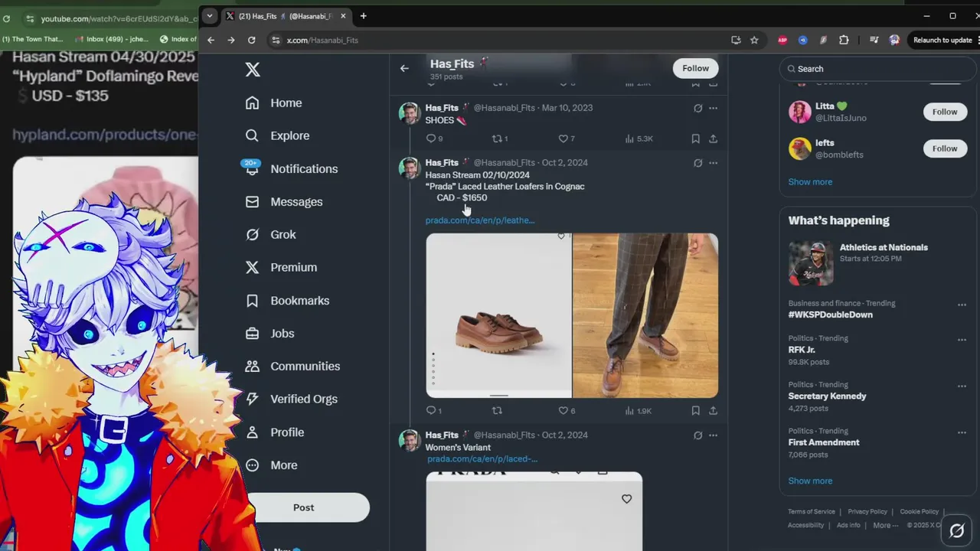Click the X logo in the sidebar
This screenshot has width=980, height=551.
tap(253, 70)
